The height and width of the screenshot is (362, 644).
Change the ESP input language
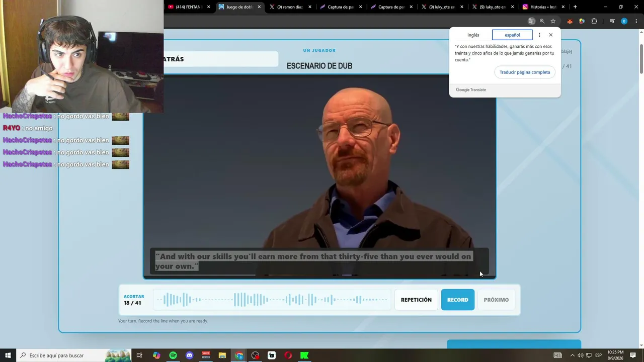point(599,355)
